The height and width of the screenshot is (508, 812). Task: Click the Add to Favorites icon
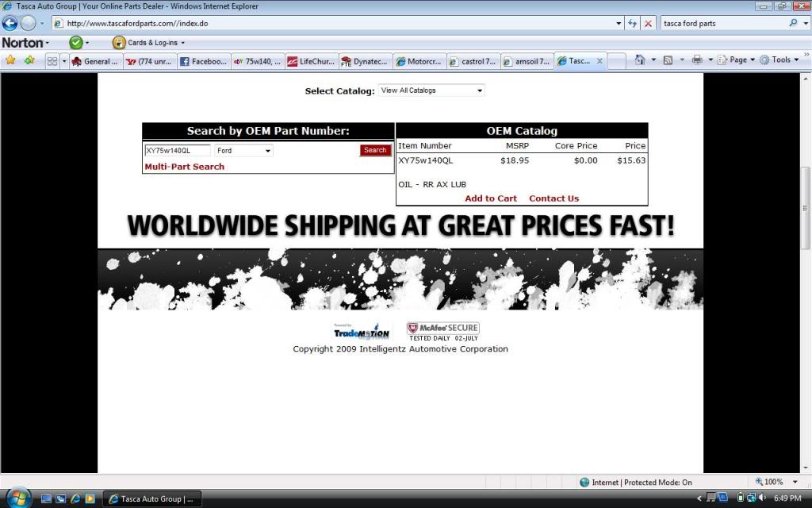tap(29, 60)
